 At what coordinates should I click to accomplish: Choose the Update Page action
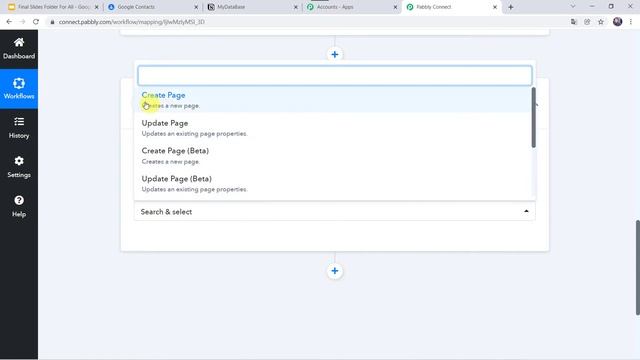tap(333, 128)
